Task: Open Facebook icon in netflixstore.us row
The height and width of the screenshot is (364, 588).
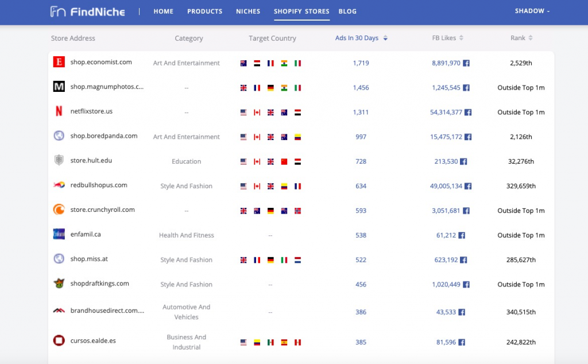Action: [468, 112]
